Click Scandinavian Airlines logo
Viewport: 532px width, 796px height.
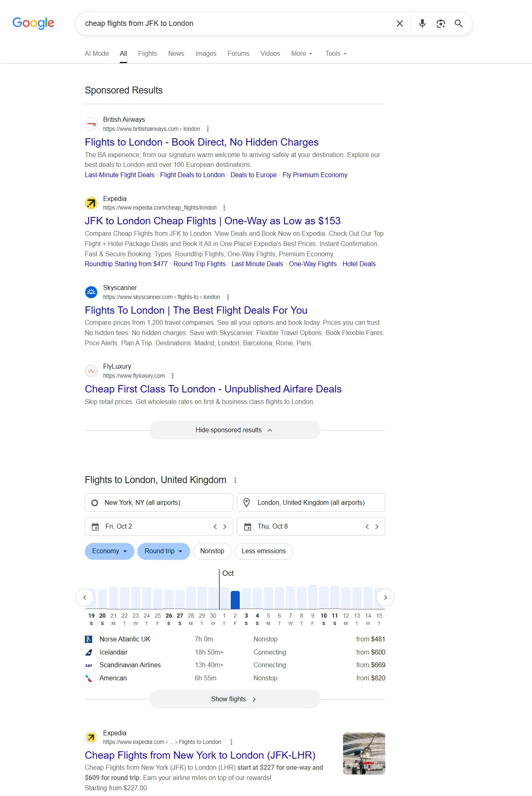pyautogui.click(x=89, y=665)
